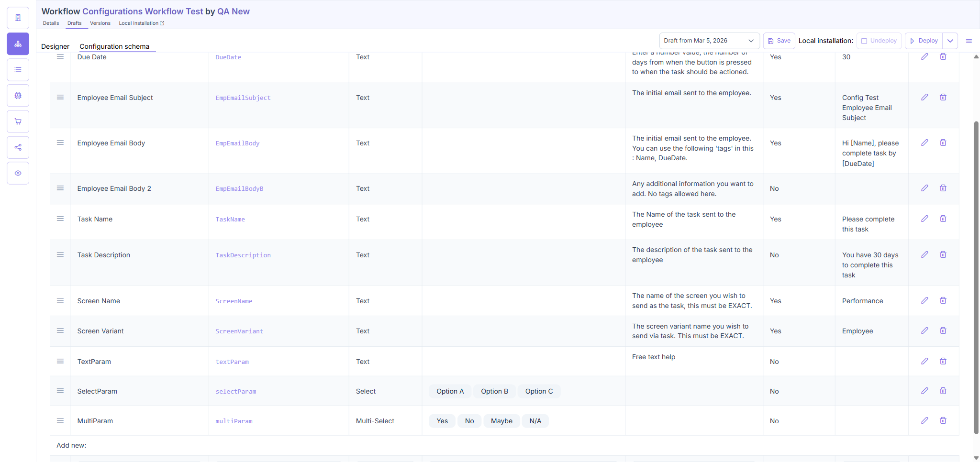Screen dimensions: 980x462
Task: Select the Configuration schema tab
Action: click(114, 46)
